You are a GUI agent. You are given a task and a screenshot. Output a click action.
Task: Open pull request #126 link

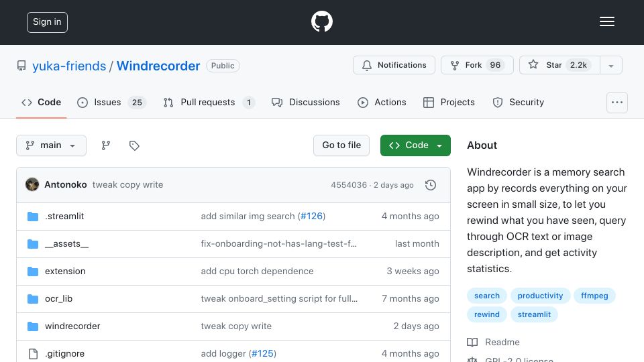[x=311, y=217]
